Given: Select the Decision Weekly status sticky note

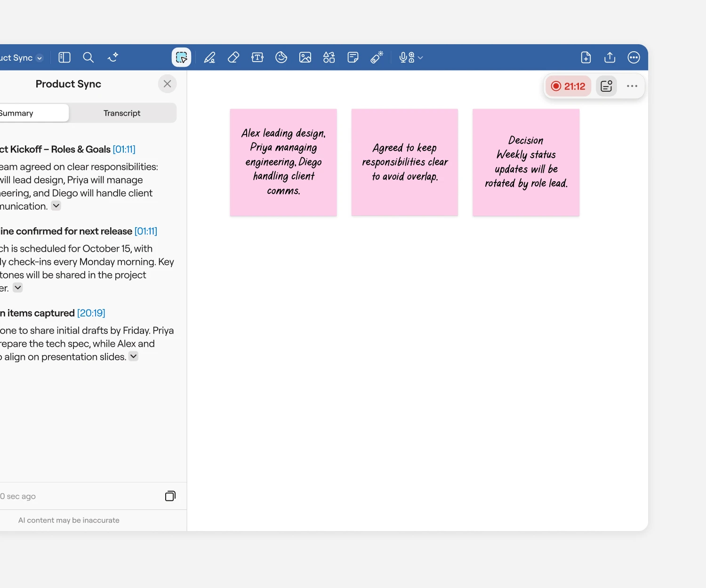Looking at the screenshot, I should (x=526, y=162).
